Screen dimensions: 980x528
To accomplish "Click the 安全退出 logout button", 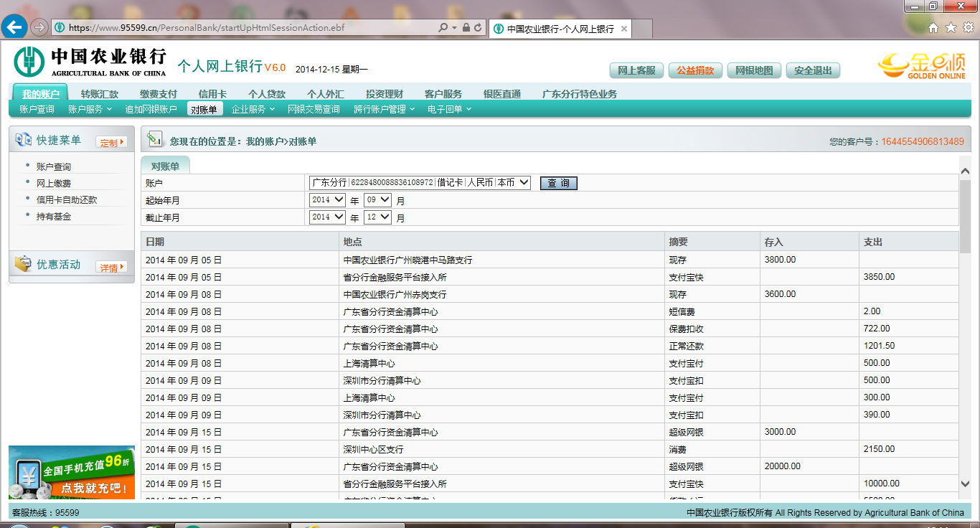I will pos(813,70).
